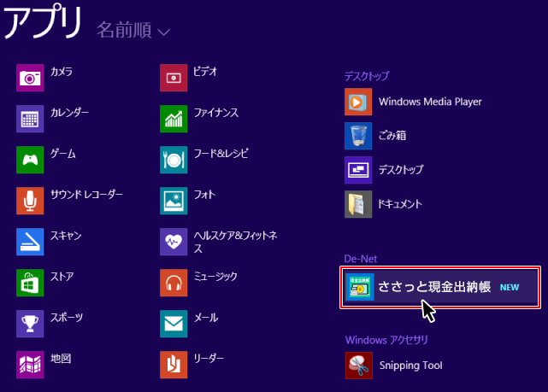Click the リーダー label text
The image size is (548, 392).
(x=209, y=358)
